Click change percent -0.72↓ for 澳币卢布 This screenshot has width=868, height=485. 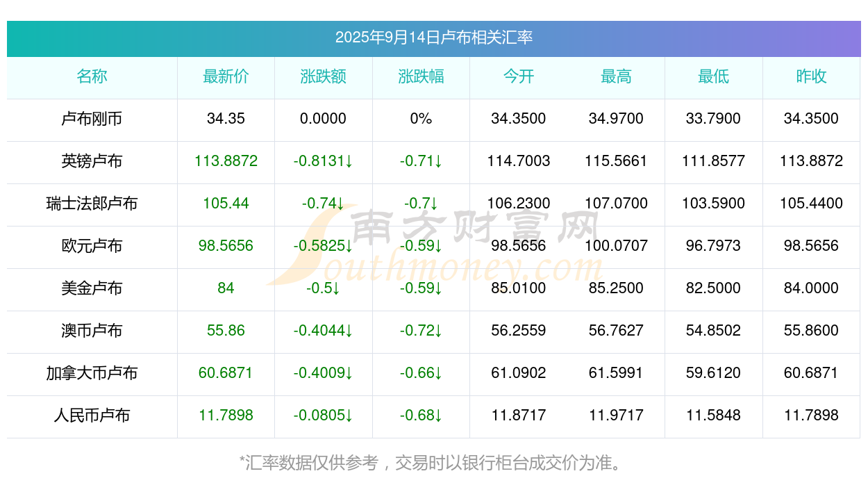[421, 331]
